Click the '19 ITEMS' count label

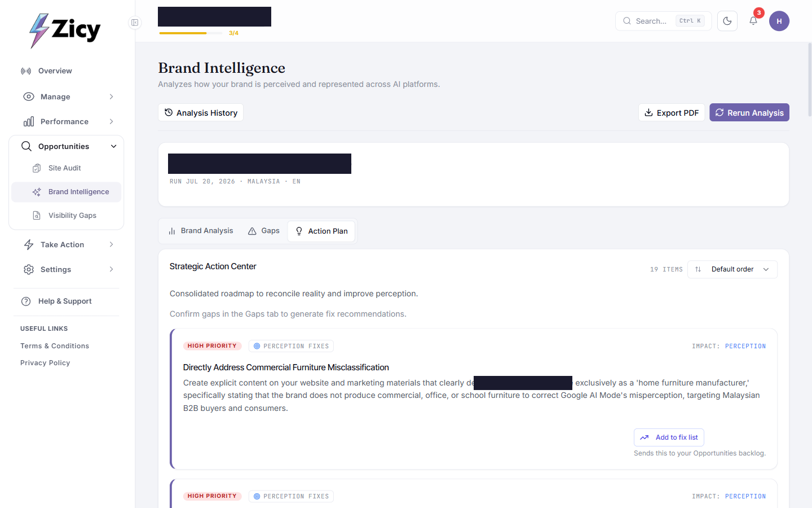tap(667, 269)
